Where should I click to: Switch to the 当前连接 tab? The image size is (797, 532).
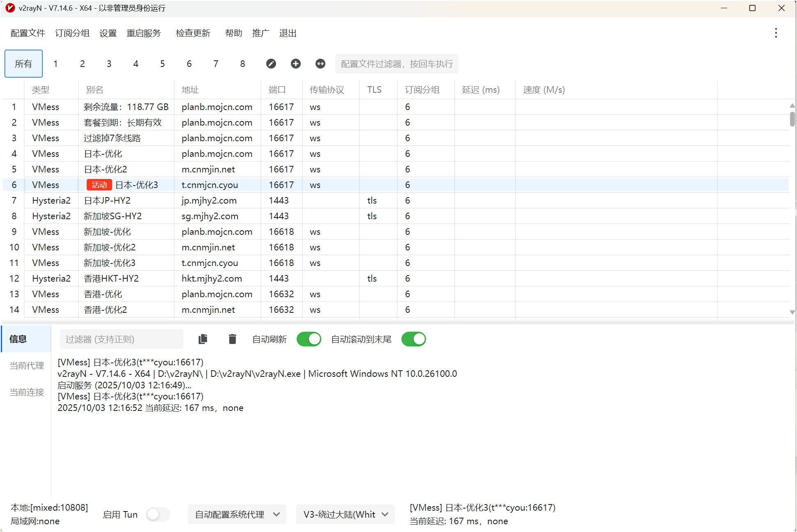click(x=27, y=392)
